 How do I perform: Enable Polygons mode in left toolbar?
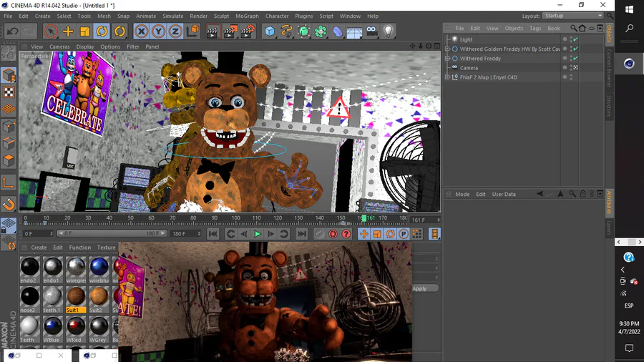click(9, 160)
